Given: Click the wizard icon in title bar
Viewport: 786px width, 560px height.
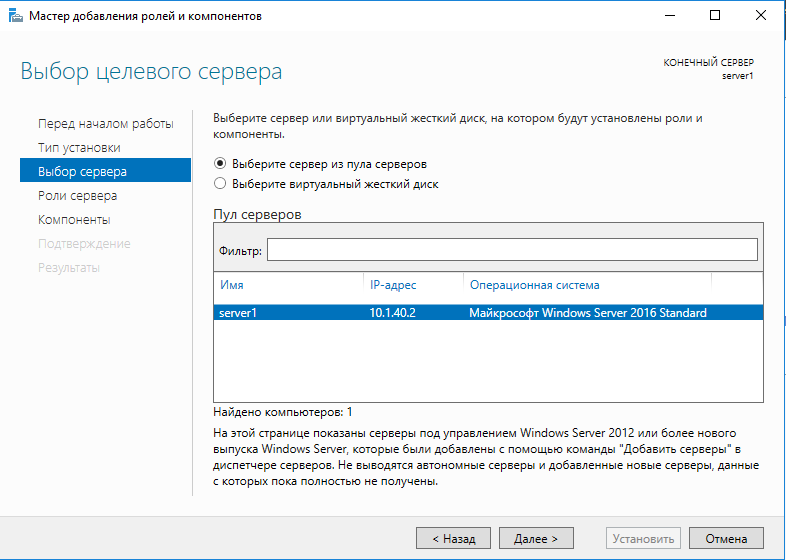Looking at the screenshot, I should 14,16.
